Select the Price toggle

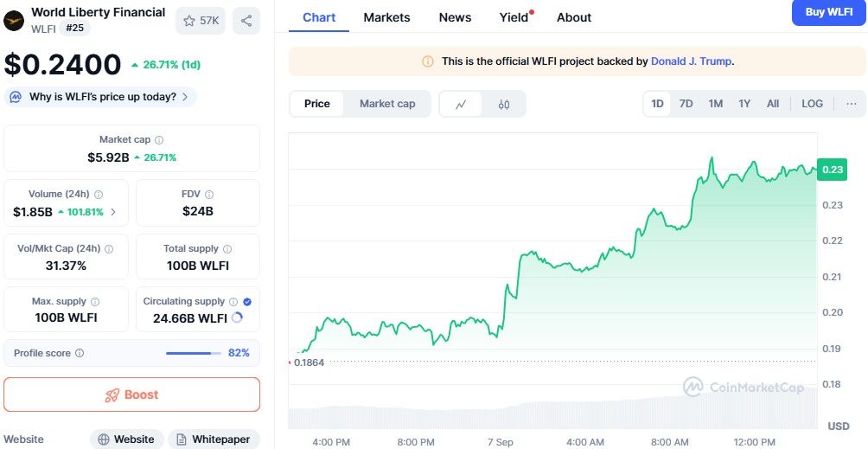(x=316, y=104)
